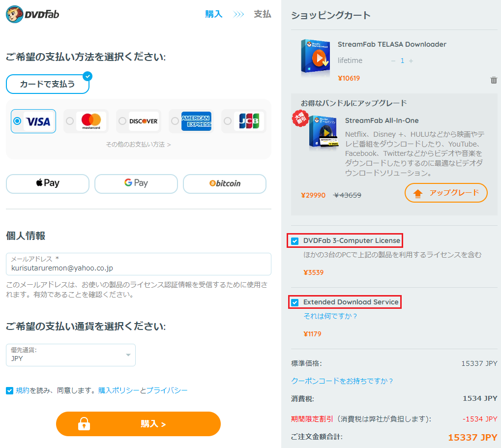Viewport: 501px width, 448px height.
Task: Pay with Google Pay
Action: [136, 184]
